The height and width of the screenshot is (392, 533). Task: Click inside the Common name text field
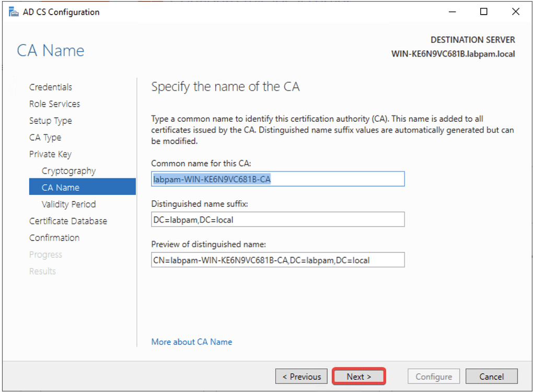point(277,178)
